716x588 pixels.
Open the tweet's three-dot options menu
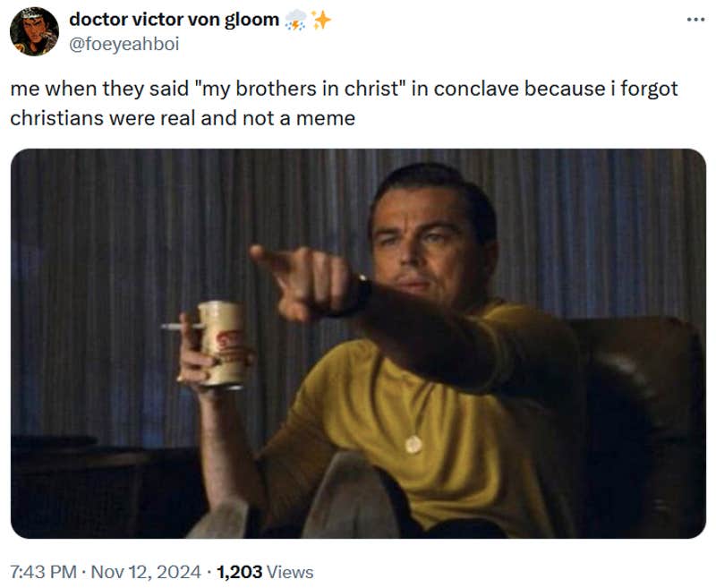click(x=695, y=18)
